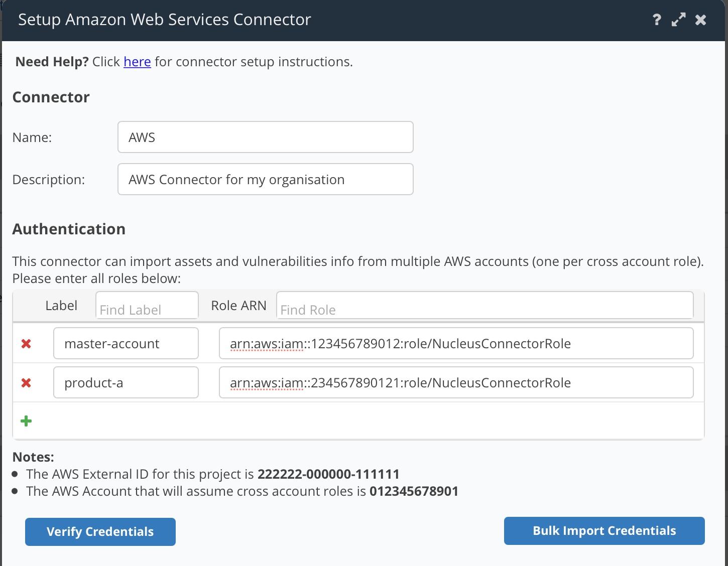
Task: Click the Label column header
Action: (61, 306)
